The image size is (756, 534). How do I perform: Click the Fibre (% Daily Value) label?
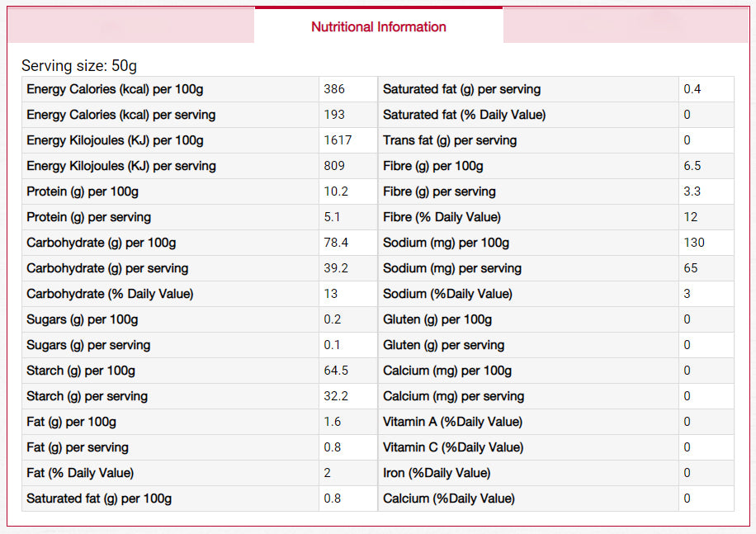(442, 217)
